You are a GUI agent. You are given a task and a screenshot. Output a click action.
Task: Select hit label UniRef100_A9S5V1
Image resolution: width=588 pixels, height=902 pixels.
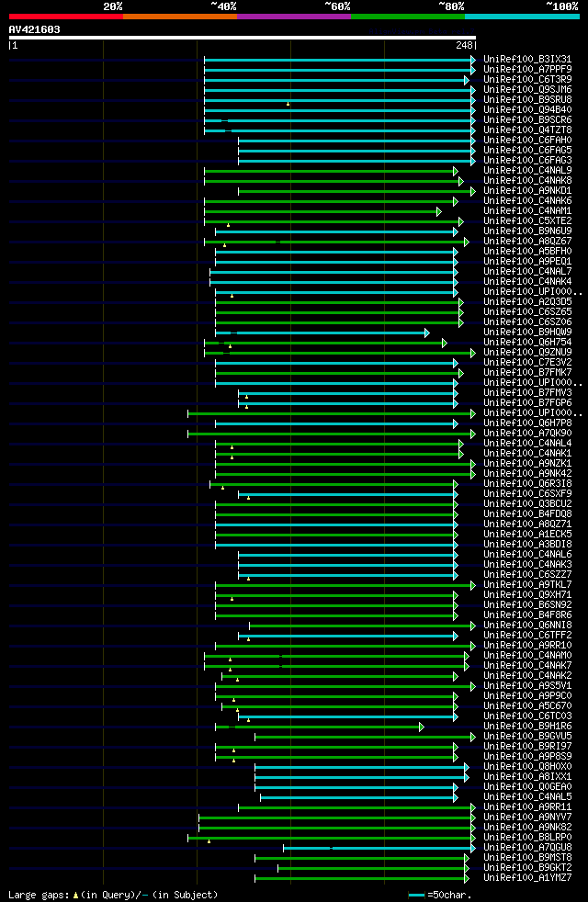click(x=527, y=686)
